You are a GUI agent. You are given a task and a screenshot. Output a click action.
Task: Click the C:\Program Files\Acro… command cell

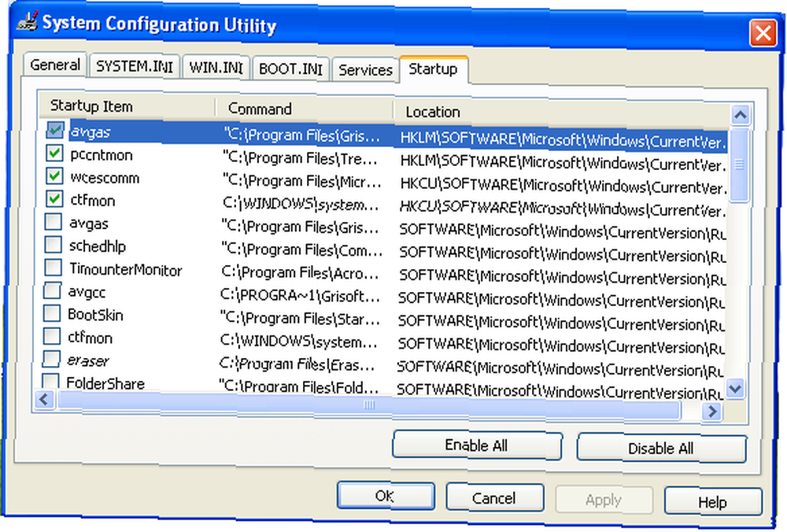pyautogui.click(x=300, y=272)
